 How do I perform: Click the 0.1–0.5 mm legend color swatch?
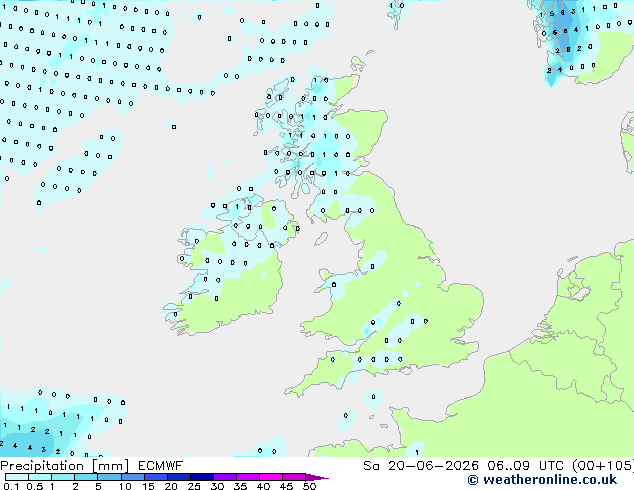coord(17,477)
